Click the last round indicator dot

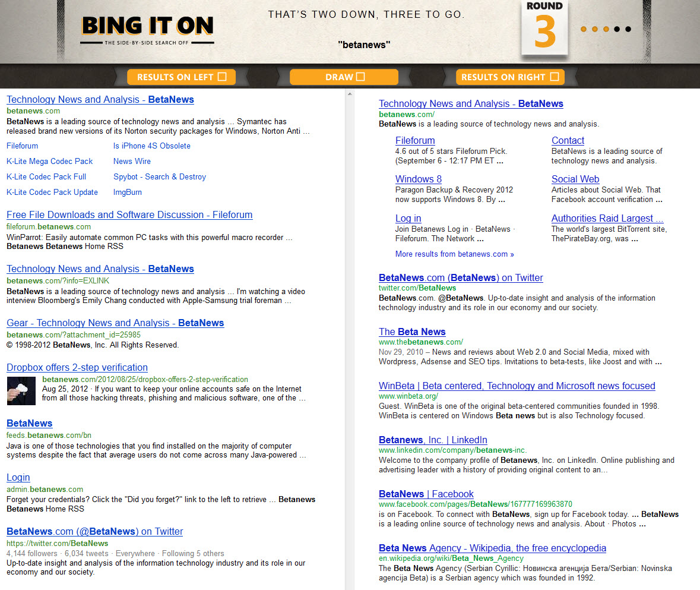coord(628,29)
